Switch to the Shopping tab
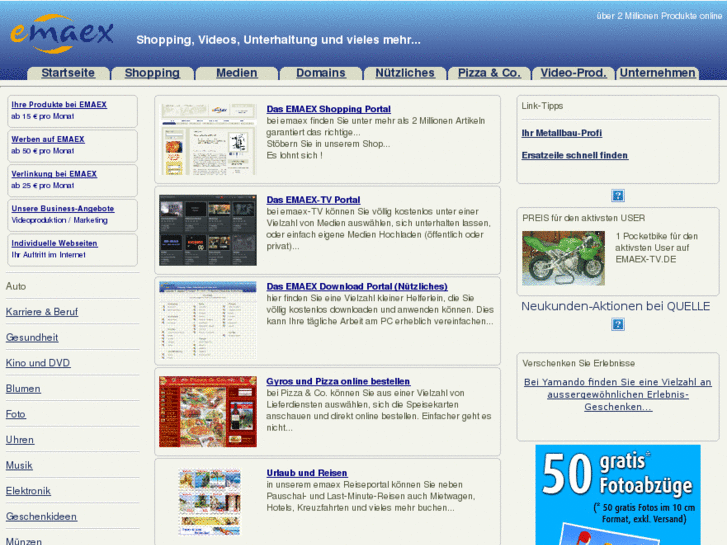This screenshot has width=727, height=545. pyautogui.click(x=152, y=73)
